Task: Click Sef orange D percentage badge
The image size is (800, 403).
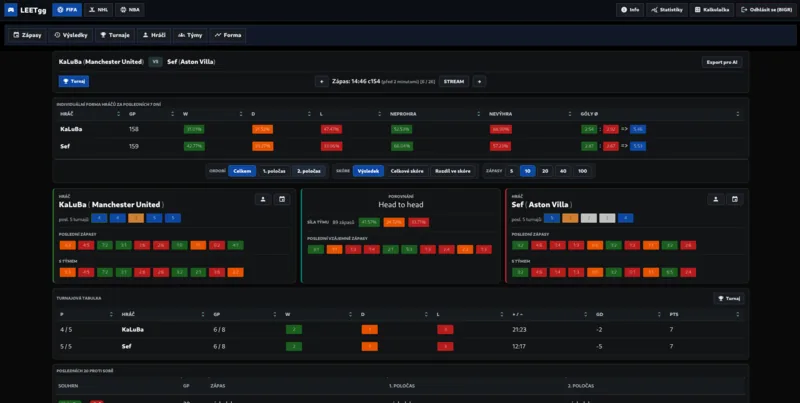Action: click(x=262, y=146)
